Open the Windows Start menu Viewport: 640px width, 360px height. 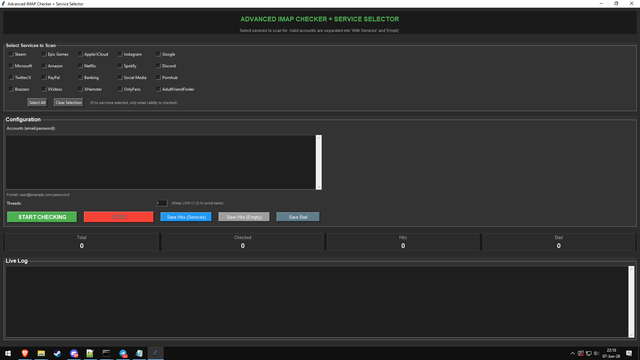8,353
